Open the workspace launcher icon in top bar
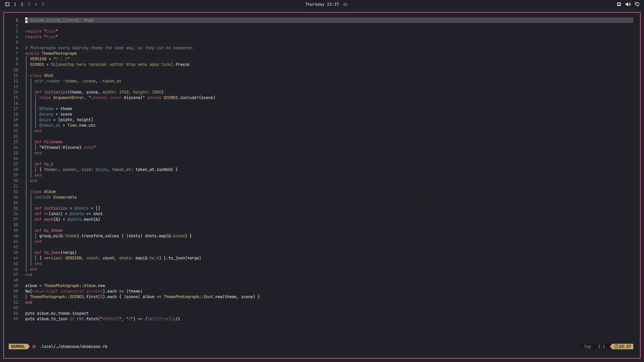The width and height of the screenshot is (644, 362). tap(7, 4)
